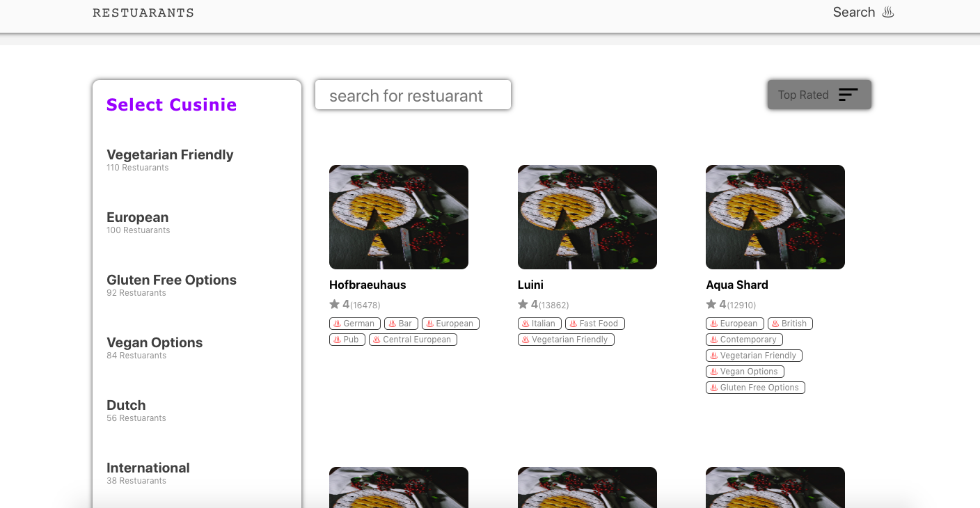The image size is (980, 508).
Task: Click the star rating icon for Aqua Shard
Action: (x=711, y=303)
